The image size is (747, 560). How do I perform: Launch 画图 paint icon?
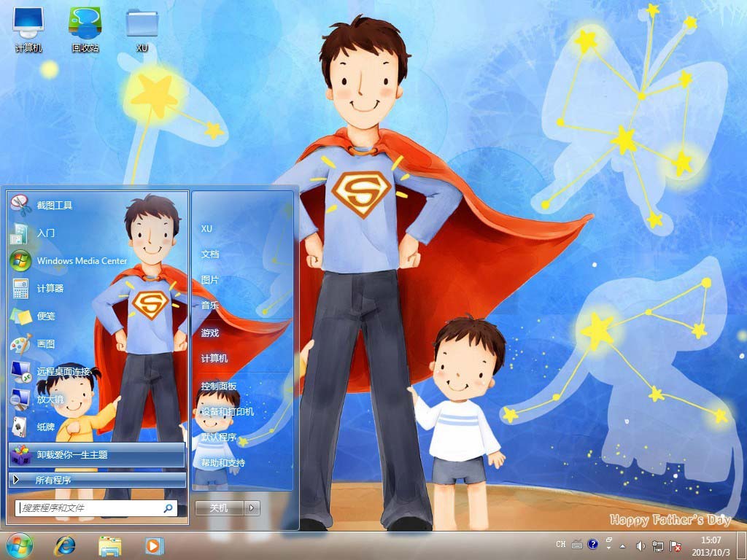pos(21,343)
